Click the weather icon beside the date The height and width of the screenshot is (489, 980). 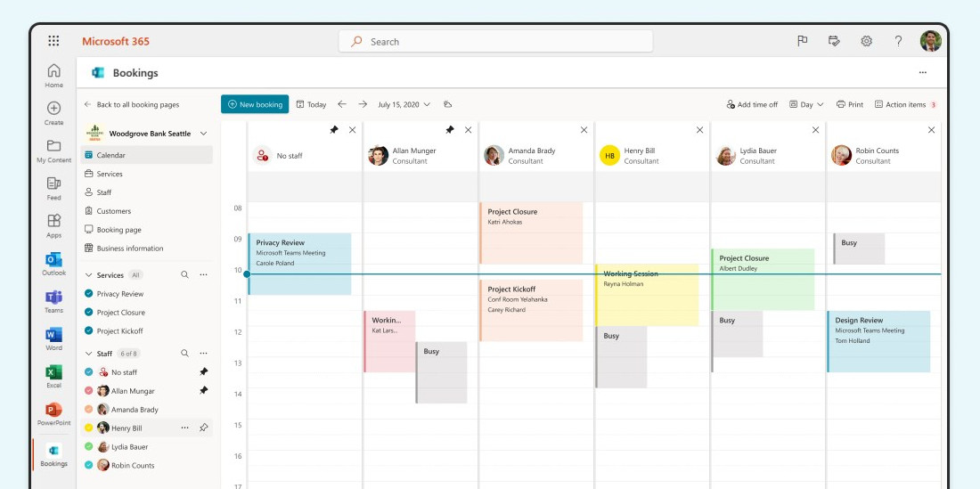[447, 104]
